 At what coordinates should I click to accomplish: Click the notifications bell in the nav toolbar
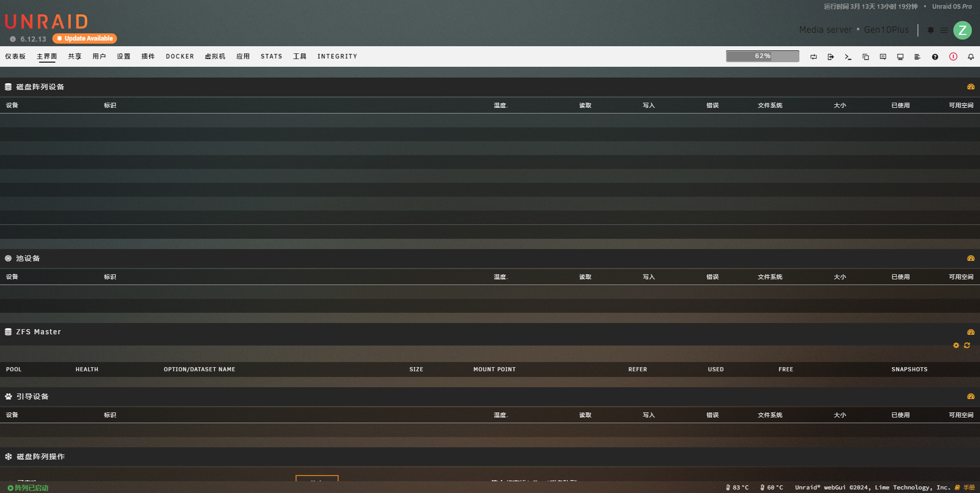click(x=971, y=57)
